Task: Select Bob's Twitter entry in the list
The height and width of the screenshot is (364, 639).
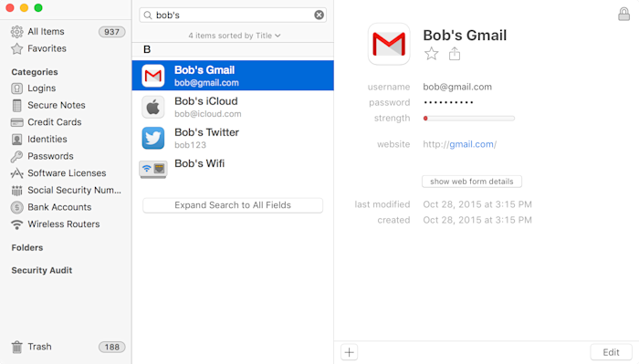Action: (233, 138)
